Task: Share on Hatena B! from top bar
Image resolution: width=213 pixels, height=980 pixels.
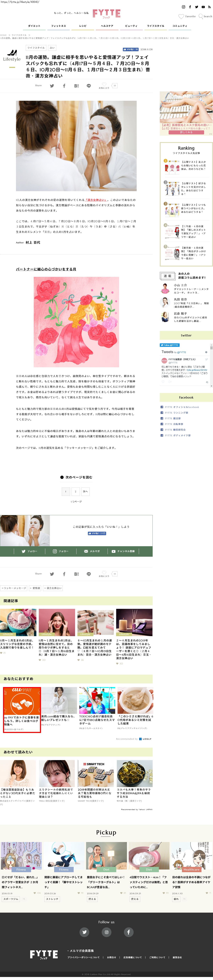Action: 76,86
